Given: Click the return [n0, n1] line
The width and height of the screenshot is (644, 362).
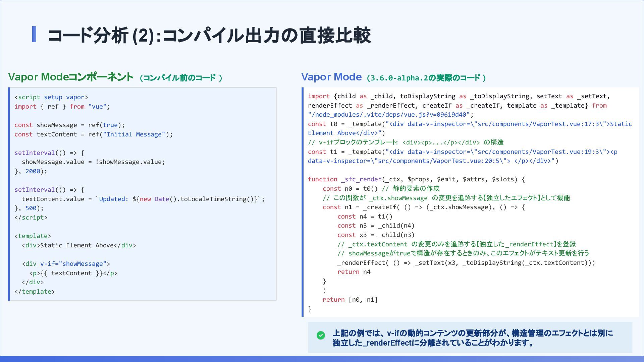Looking at the screenshot, I should click(350, 300).
